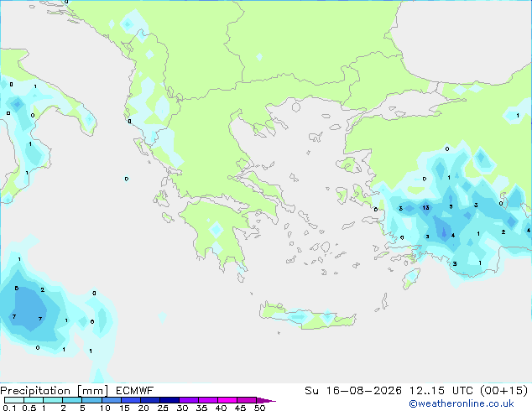Click the legend tick label 10
The width and height of the screenshot is (532, 411).
tap(105, 408)
